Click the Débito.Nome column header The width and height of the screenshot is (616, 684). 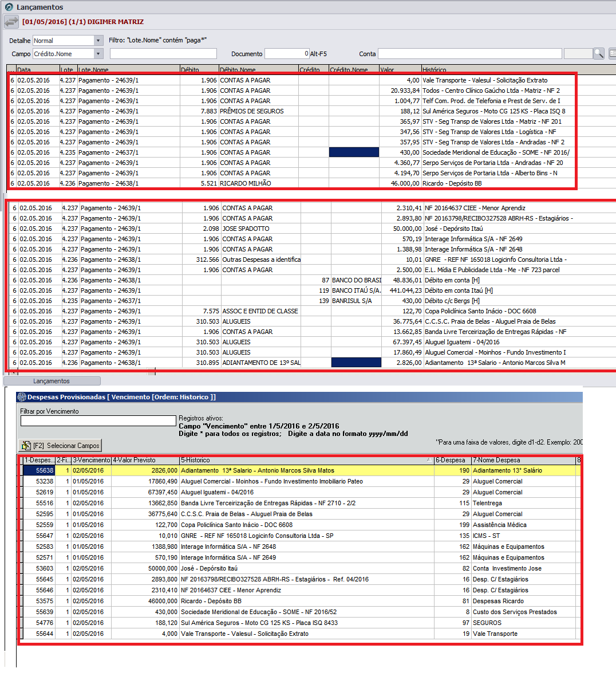coord(258,69)
